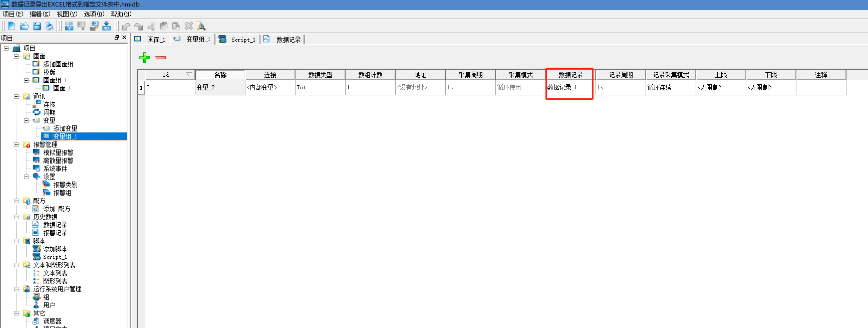Click the copy toolbar icon
868x328 pixels.
(164, 26)
